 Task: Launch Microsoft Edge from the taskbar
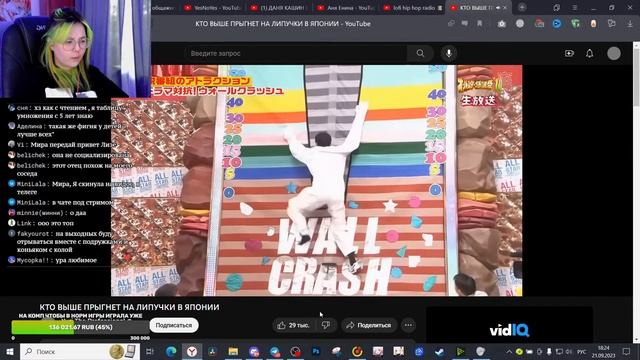(x=171, y=351)
